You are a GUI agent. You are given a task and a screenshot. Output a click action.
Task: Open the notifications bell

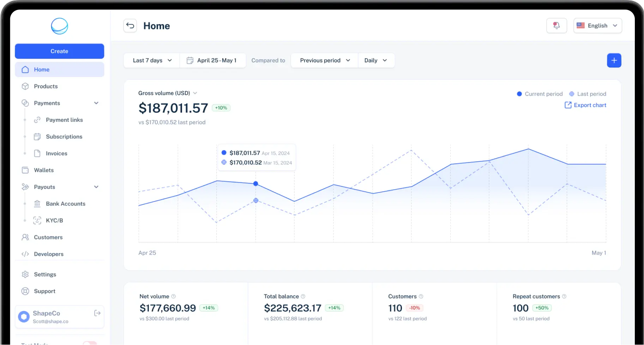coord(556,25)
